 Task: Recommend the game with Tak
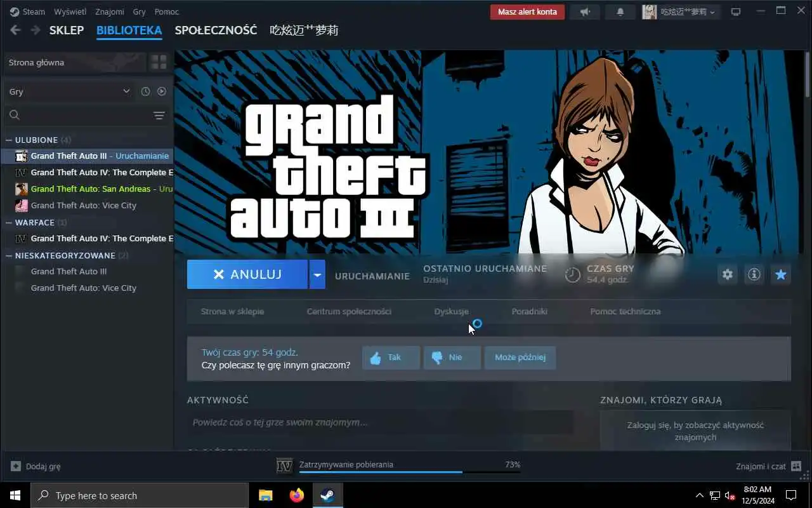(391, 358)
